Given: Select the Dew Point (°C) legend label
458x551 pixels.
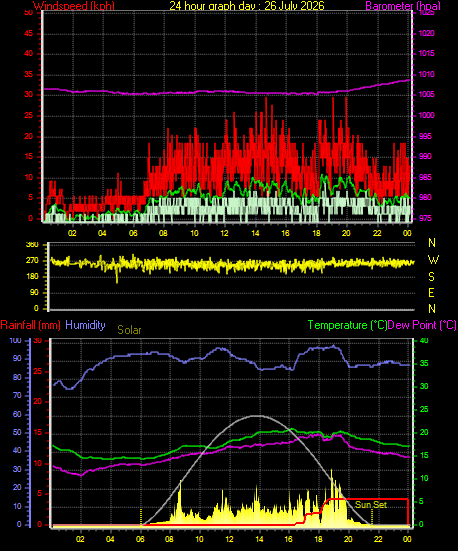Looking at the screenshot, I should tap(422, 325).
